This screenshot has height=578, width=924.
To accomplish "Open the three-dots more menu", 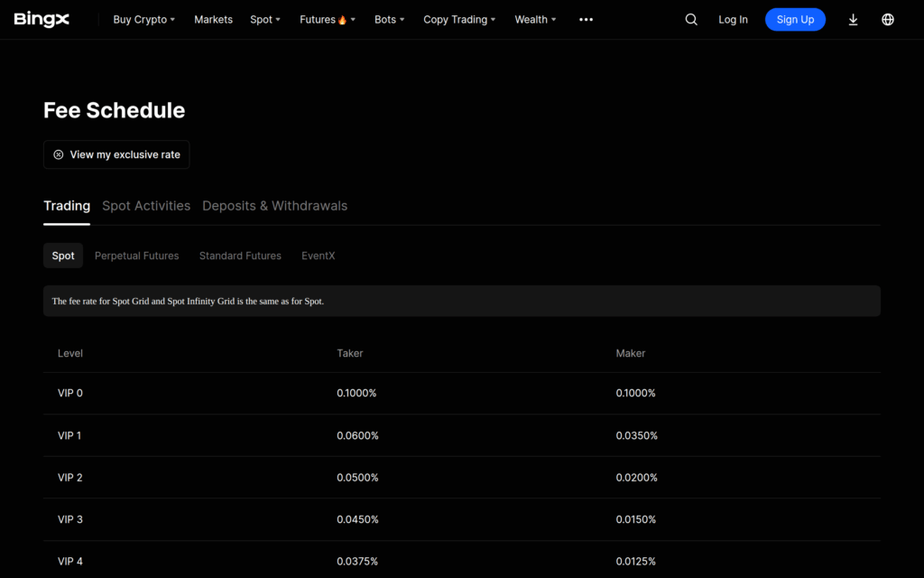I will [586, 20].
